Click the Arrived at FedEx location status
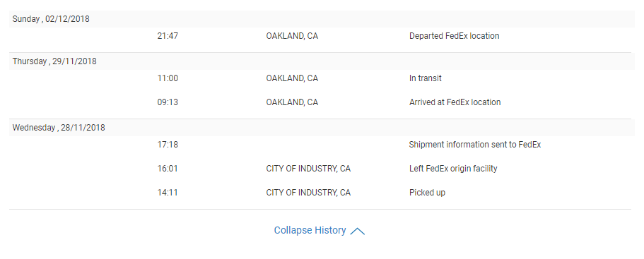 pos(455,102)
